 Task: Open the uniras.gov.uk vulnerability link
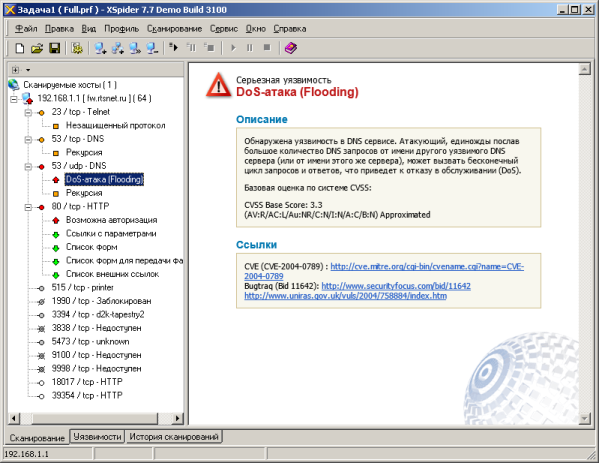click(345, 296)
